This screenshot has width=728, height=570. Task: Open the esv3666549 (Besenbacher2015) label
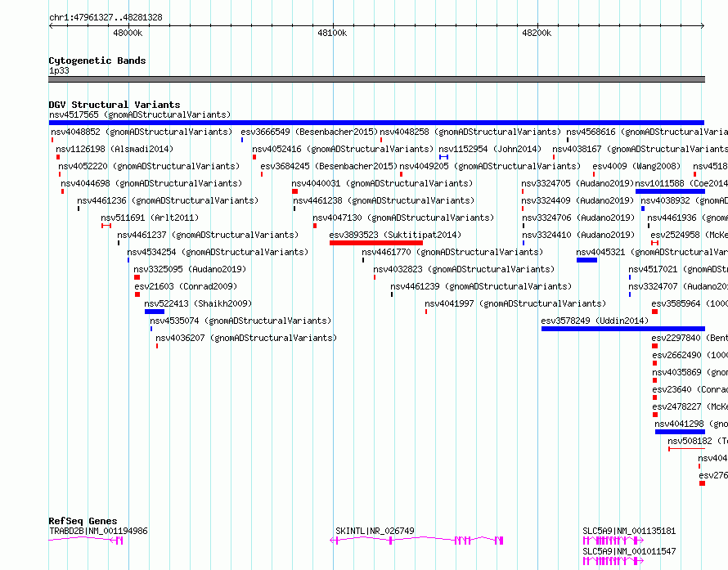tap(309, 132)
